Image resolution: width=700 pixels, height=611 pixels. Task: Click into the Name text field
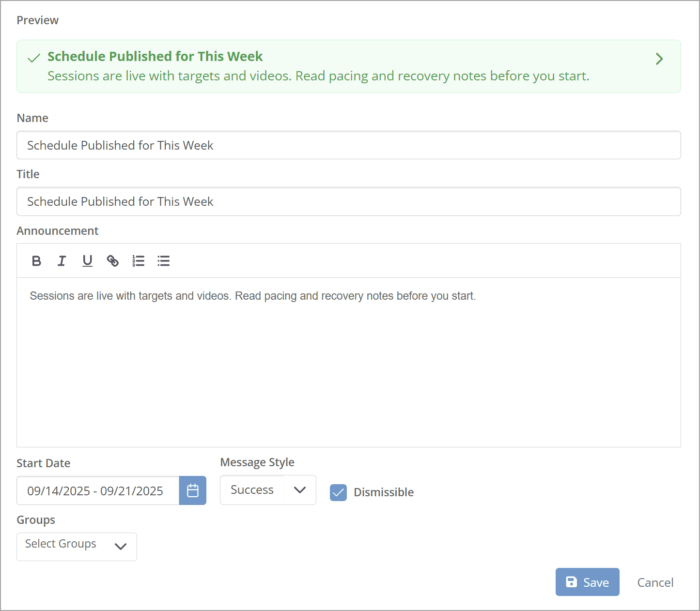pos(348,145)
